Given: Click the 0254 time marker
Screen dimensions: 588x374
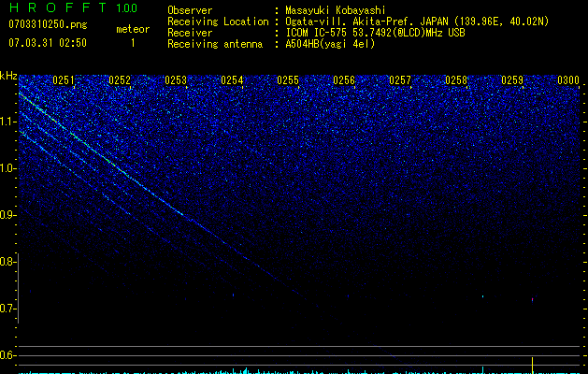Looking at the screenshot, I should click(232, 80).
